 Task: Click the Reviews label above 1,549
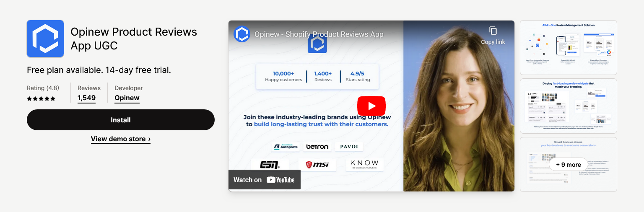[x=89, y=88]
